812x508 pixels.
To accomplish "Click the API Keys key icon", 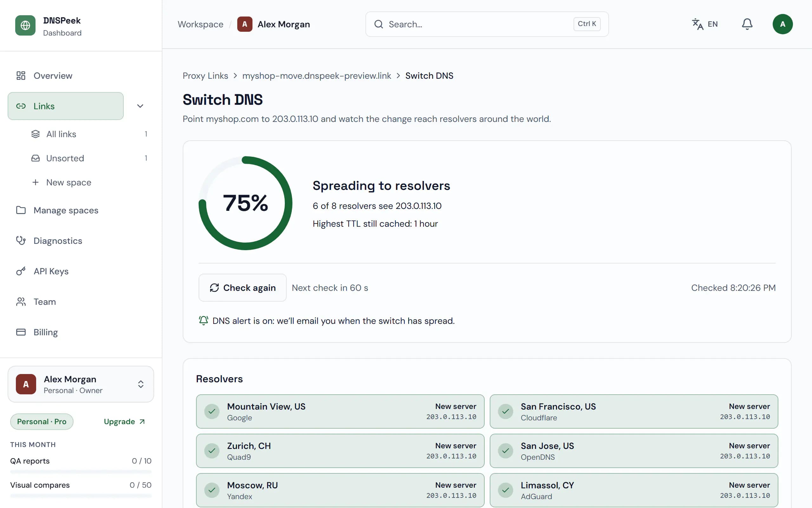I will pyautogui.click(x=21, y=271).
